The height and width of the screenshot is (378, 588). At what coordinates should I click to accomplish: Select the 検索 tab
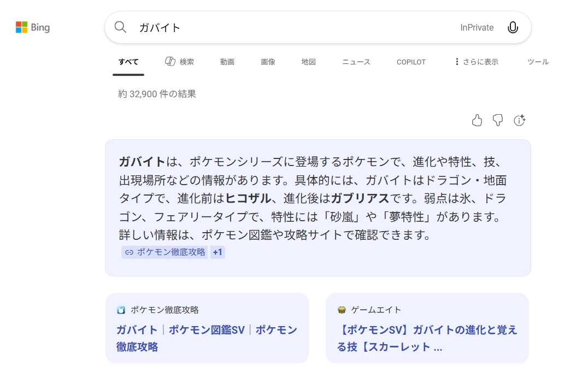click(180, 62)
